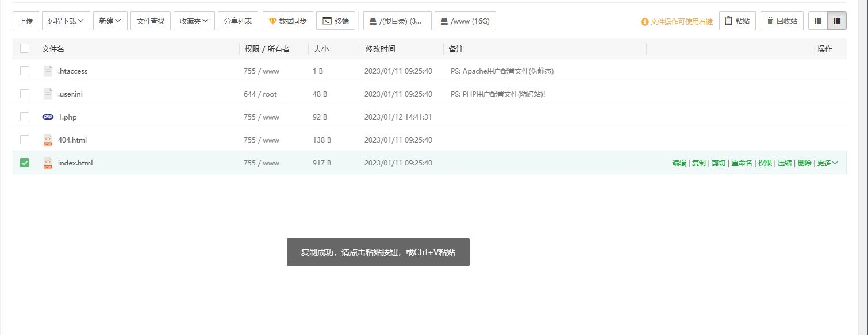This screenshot has height=335, width=868.
Task: Click the .user.ini file icon
Action: [48, 94]
